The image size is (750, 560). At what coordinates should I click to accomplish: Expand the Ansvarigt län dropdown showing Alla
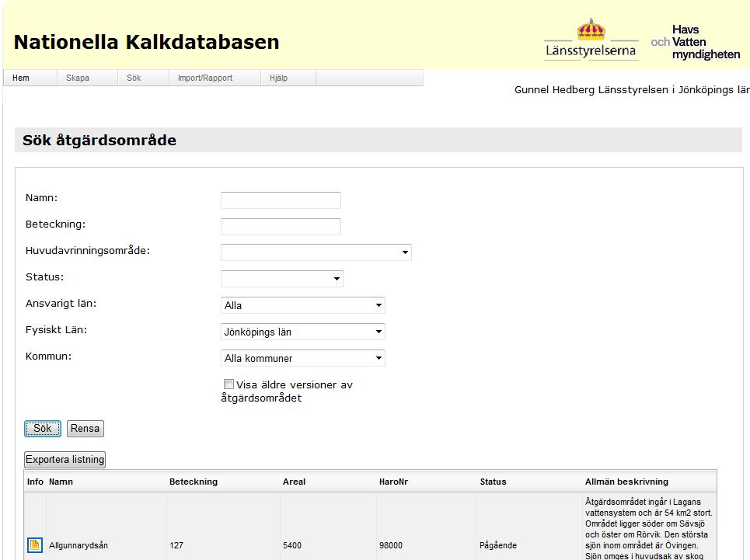pos(303,305)
